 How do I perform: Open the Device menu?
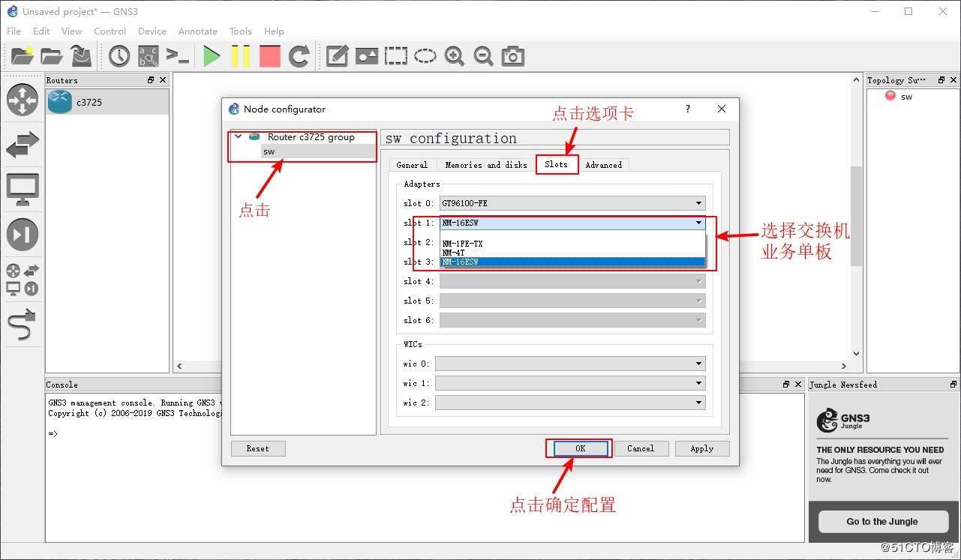click(x=152, y=31)
